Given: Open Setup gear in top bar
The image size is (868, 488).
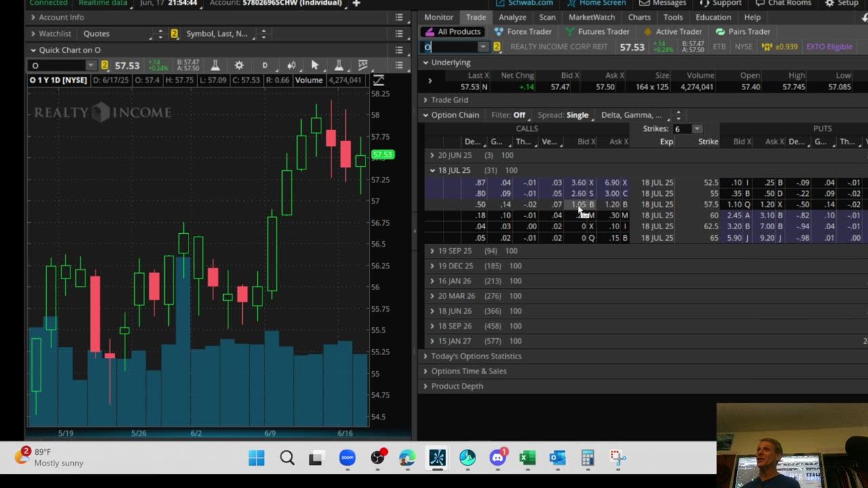Looking at the screenshot, I should point(841,3).
